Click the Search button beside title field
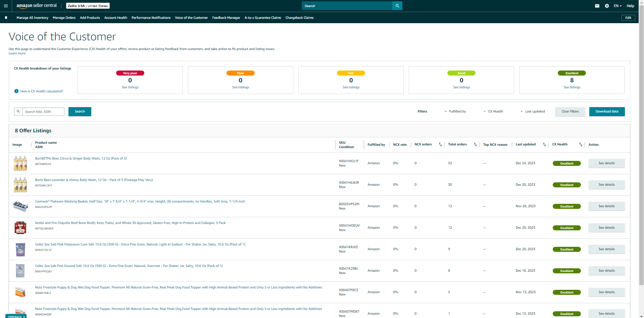Viewport: 644px width, 318px height. click(x=80, y=111)
